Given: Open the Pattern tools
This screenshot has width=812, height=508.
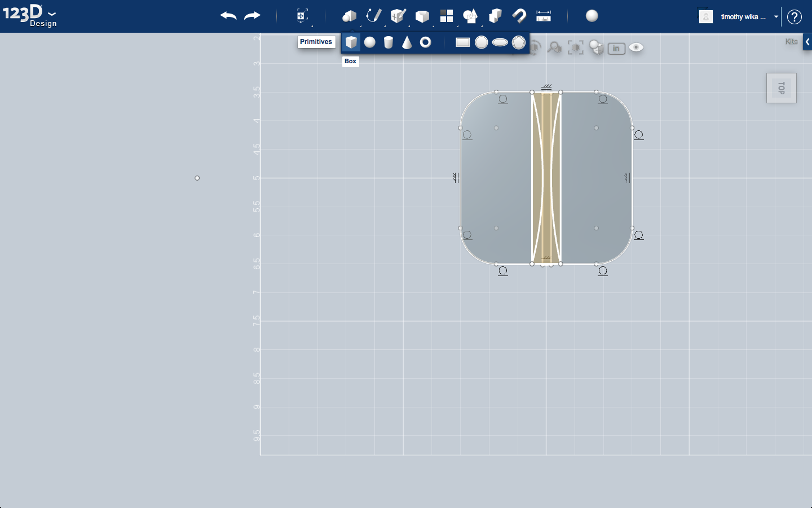Looking at the screenshot, I should pos(447,15).
